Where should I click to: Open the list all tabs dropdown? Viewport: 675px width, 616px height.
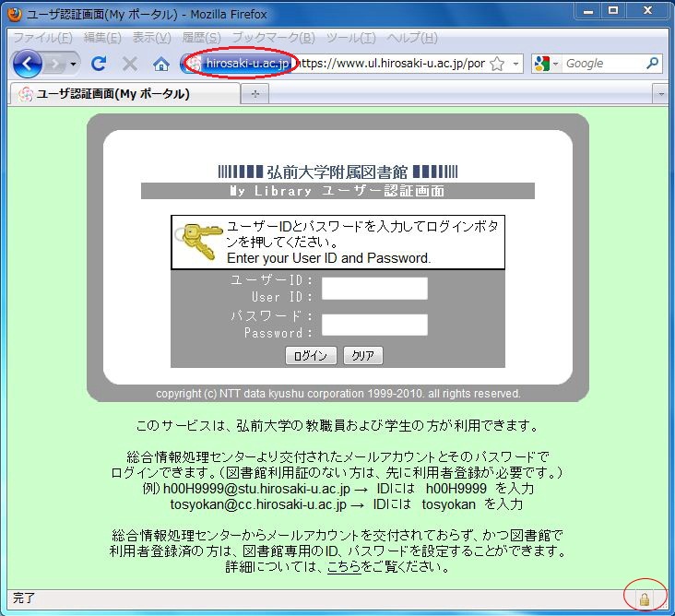click(661, 93)
